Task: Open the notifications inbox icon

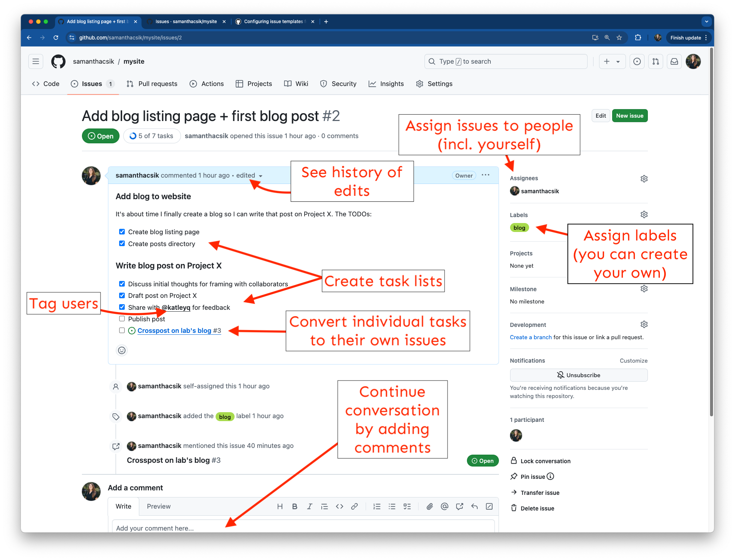Action: pyautogui.click(x=674, y=61)
